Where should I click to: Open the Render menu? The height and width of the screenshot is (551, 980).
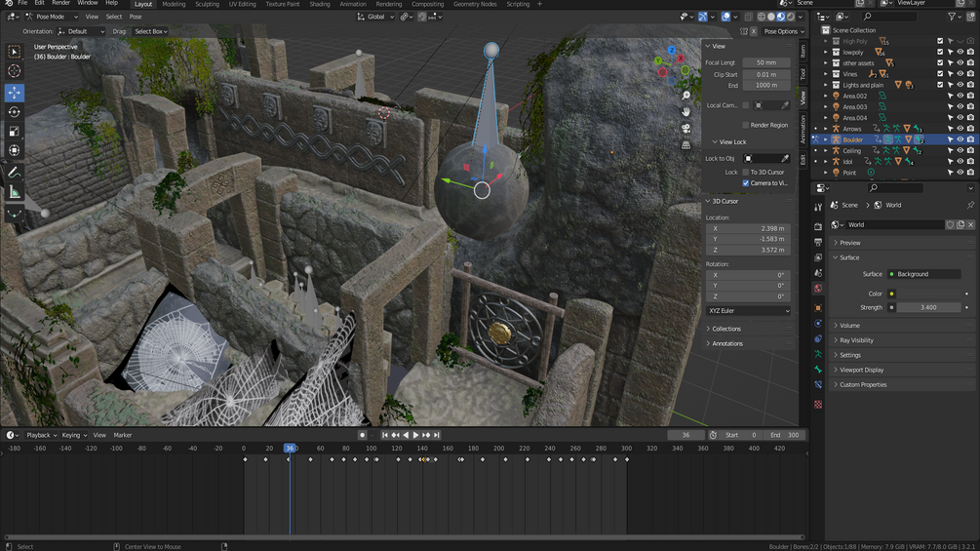(x=60, y=4)
